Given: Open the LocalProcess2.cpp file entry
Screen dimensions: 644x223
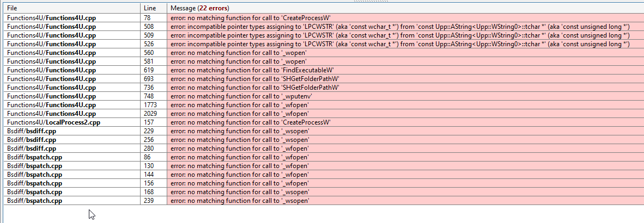Looking at the screenshot, I should pos(53,122).
